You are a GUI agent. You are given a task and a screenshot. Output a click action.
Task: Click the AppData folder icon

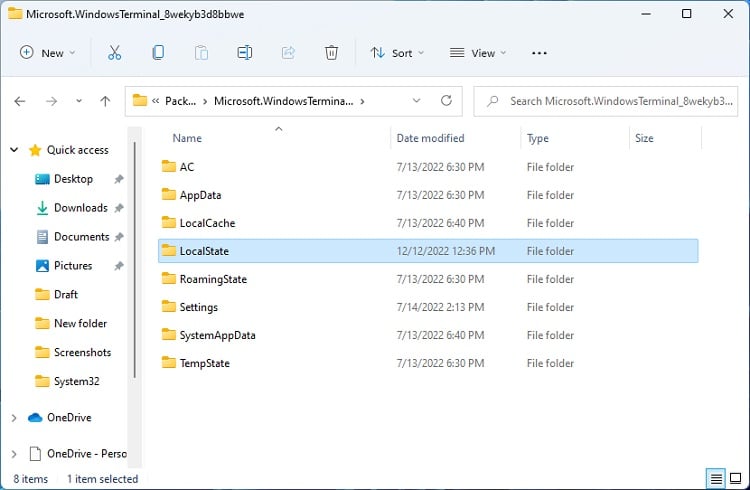168,195
